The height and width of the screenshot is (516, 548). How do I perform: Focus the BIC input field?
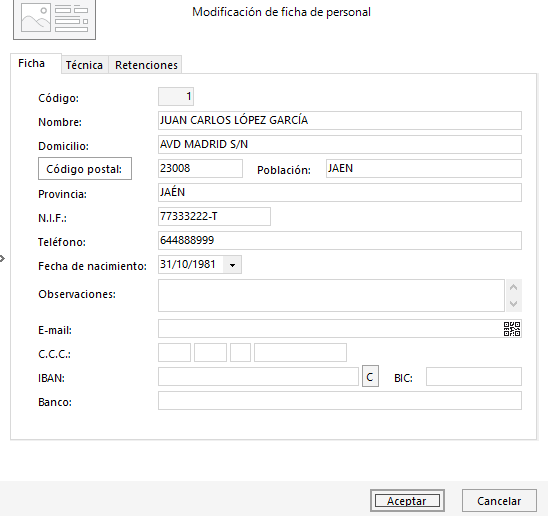coord(474,377)
